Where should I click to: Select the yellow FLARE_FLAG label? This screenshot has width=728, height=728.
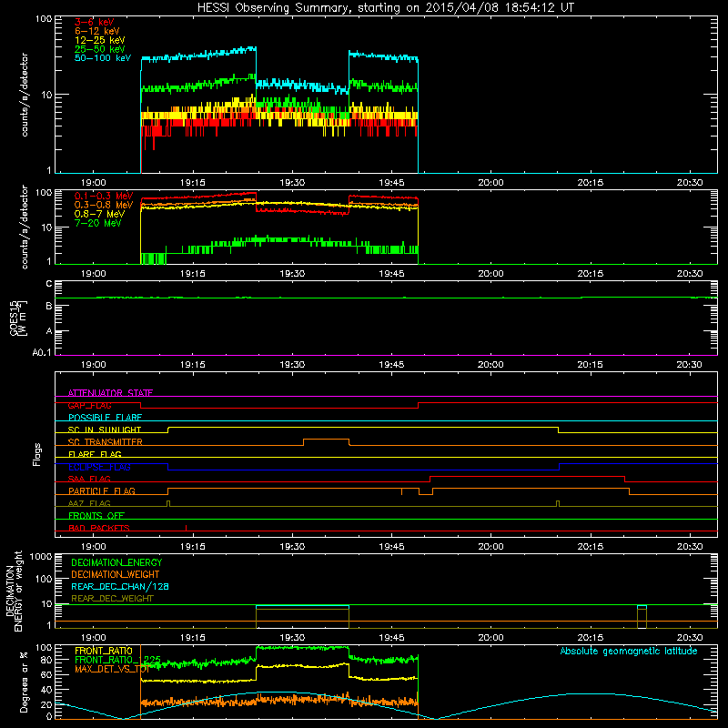[x=95, y=454]
